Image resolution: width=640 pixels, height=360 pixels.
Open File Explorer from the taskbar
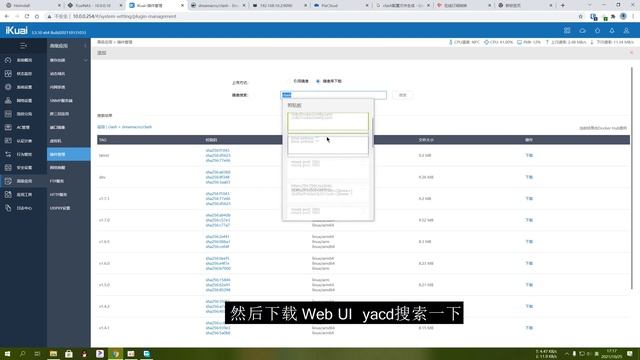53,354
